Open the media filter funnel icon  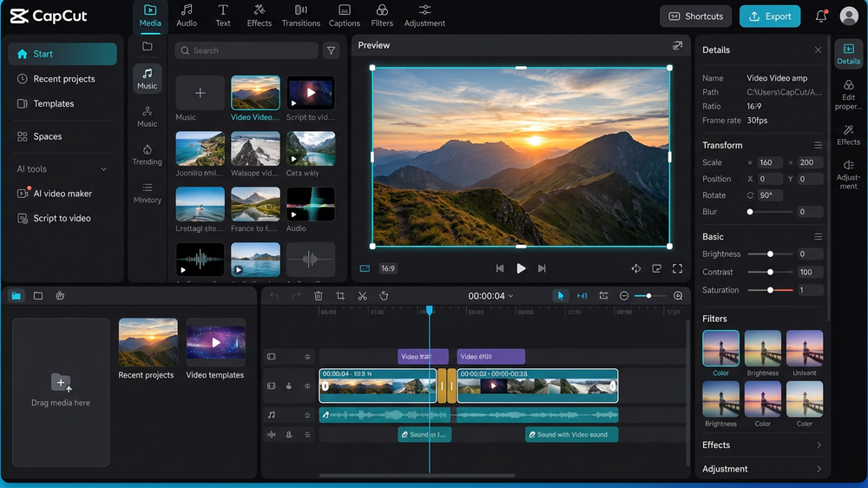(331, 50)
